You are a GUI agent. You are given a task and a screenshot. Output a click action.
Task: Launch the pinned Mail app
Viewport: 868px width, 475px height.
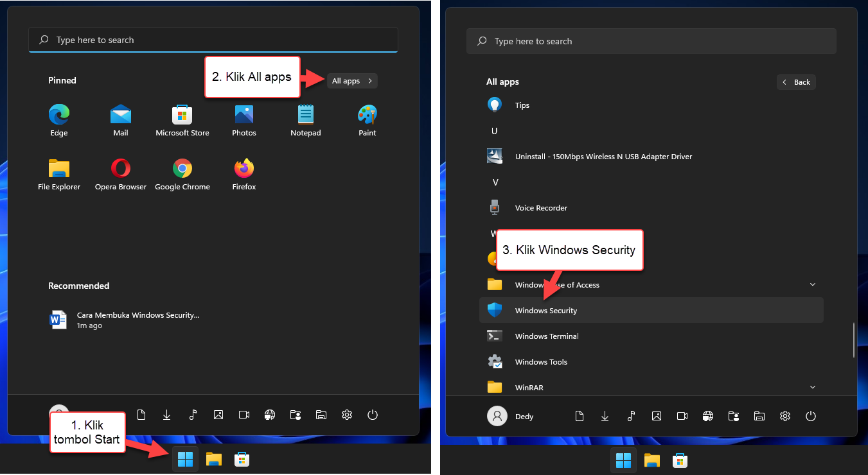click(x=120, y=121)
